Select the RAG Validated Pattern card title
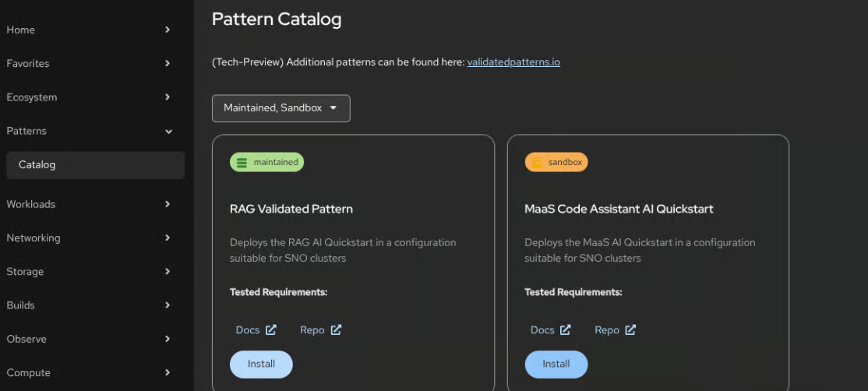868x391 pixels. (x=291, y=209)
